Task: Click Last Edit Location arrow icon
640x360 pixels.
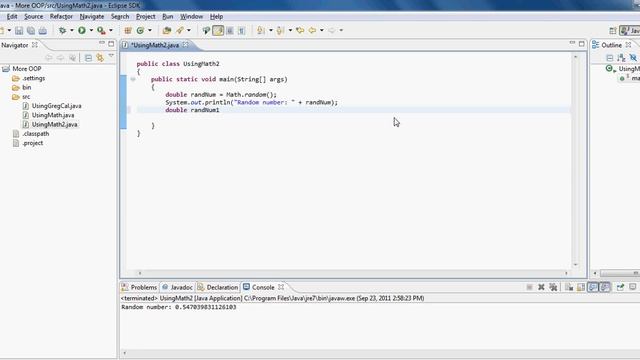Action: 300,30
